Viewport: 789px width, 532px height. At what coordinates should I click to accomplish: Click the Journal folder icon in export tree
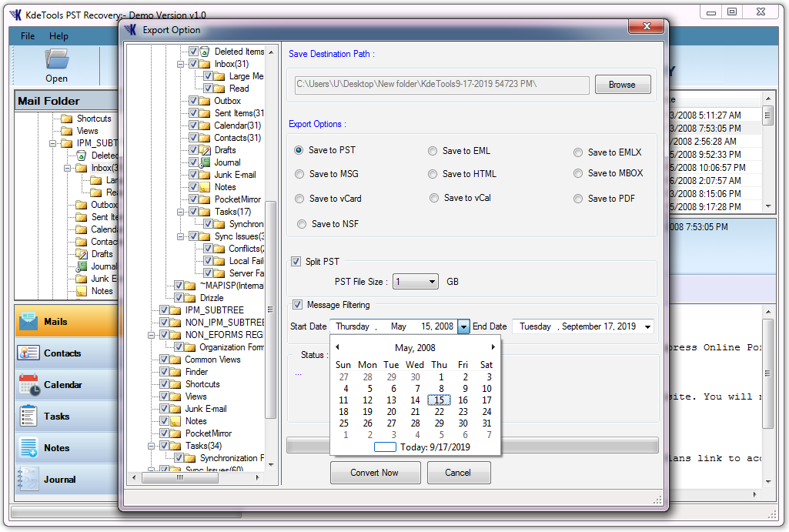pyautogui.click(x=205, y=162)
